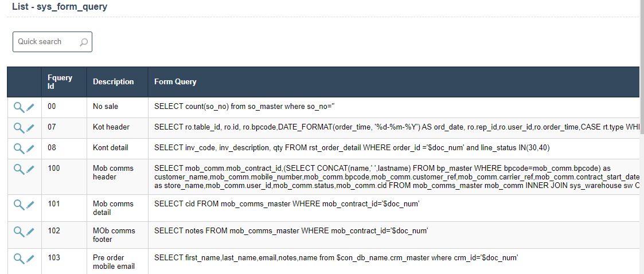Focus the Quick search input field
This screenshot has height=274, width=644.
click(46, 42)
